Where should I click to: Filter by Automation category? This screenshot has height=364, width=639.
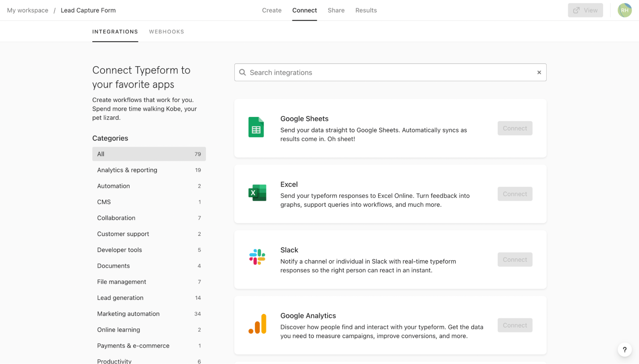(149, 186)
